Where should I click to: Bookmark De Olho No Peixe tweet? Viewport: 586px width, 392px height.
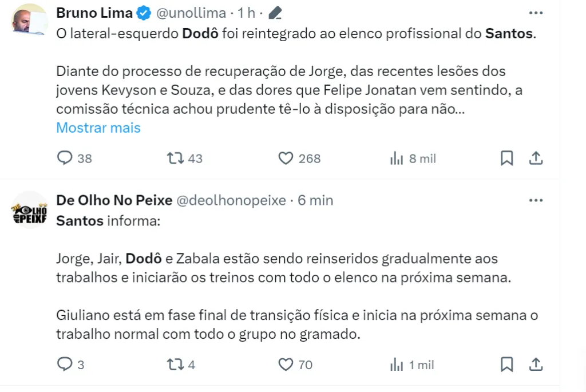pyautogui.click(x=506, y=364)
